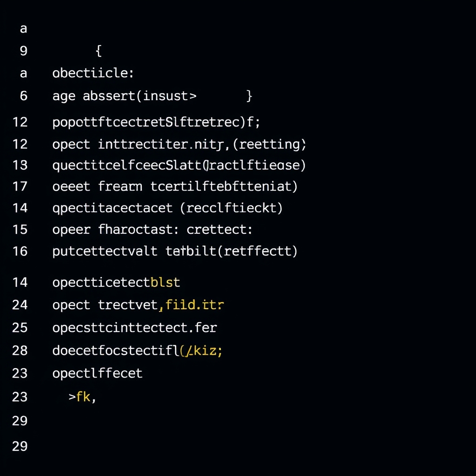Image resolution: width=476 pixels, height=476 pixels.
Task: Click line number 15 in the gutter
Action: (x=20, y=230)
